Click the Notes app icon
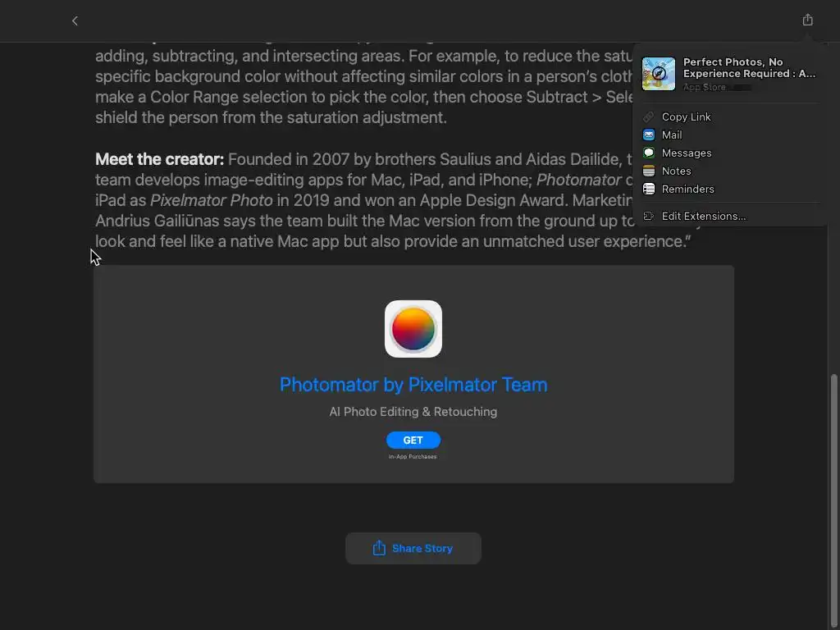This screenshot has width=840, height=630. [648, 171]
